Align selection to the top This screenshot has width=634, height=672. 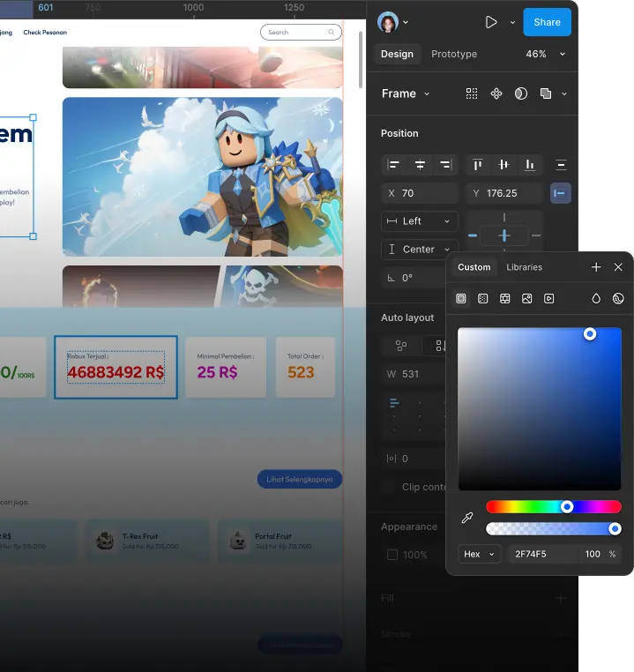[478, 165]
